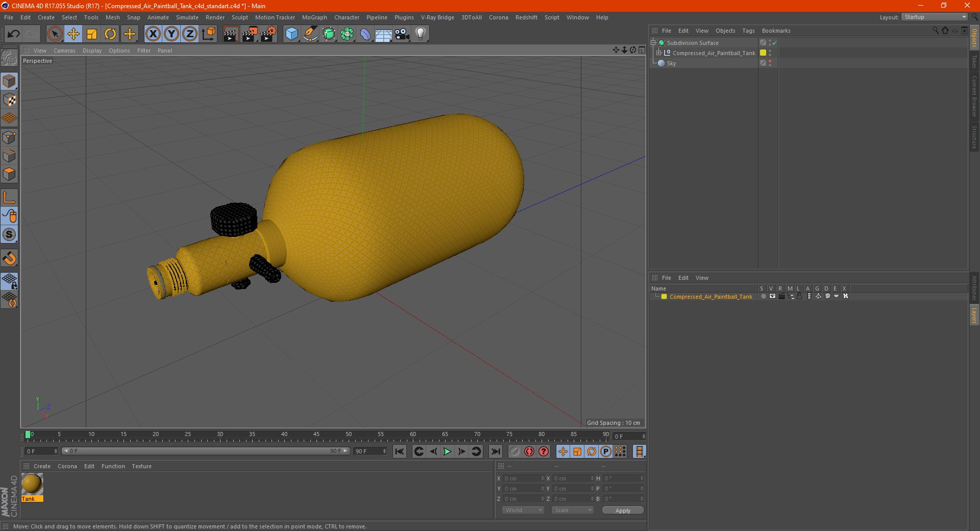This screenshot has height=531, width=980.
Task: Click the Apply button
Action: [622, 510]
